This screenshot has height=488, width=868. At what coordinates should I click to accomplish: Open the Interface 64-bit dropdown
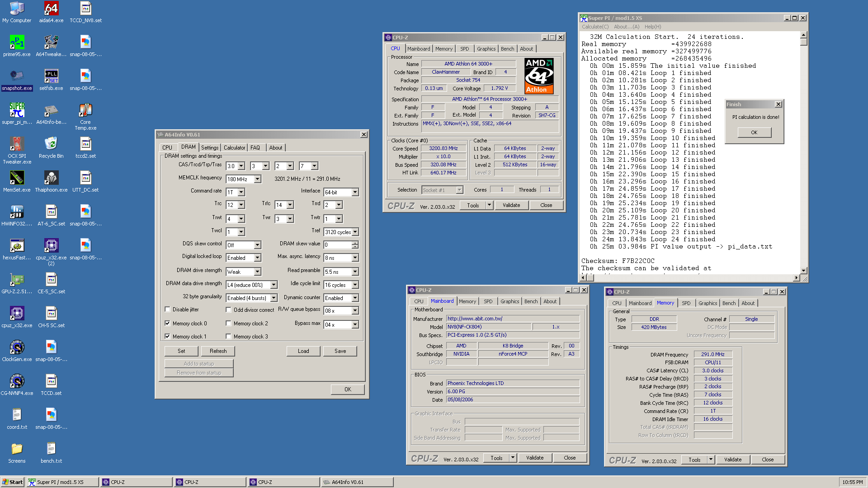click(355, 192)
